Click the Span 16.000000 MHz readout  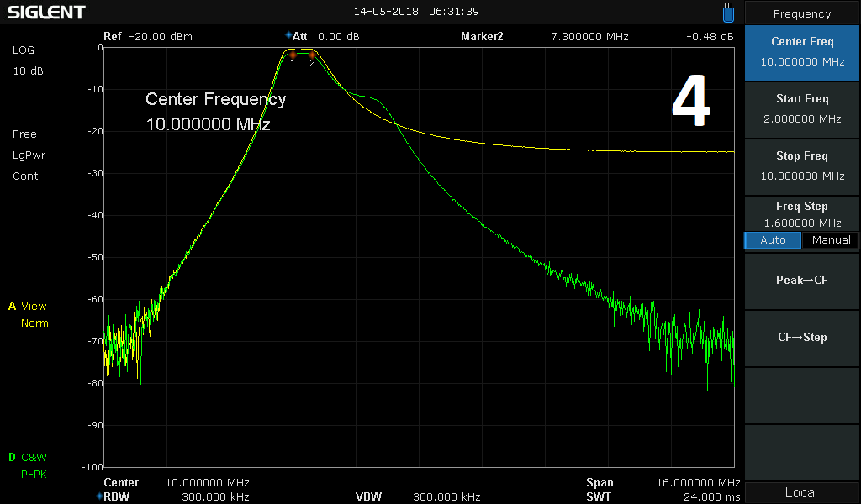(663, 483)
